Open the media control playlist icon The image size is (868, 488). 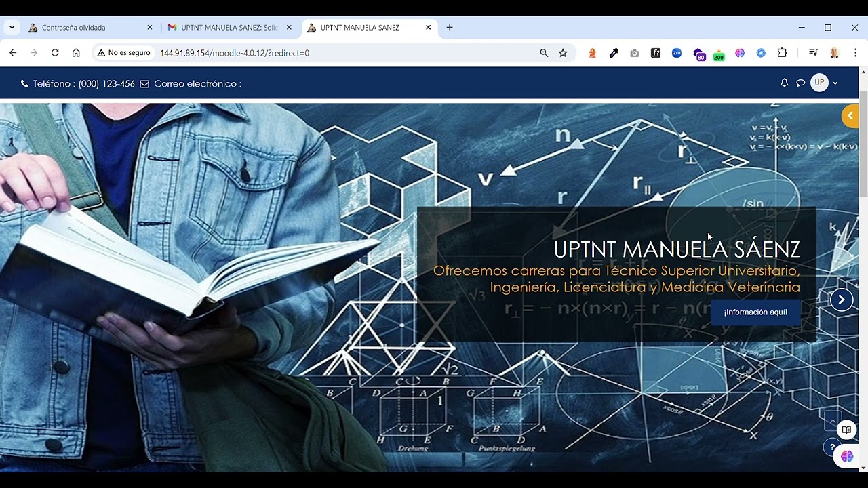point(814,53)
